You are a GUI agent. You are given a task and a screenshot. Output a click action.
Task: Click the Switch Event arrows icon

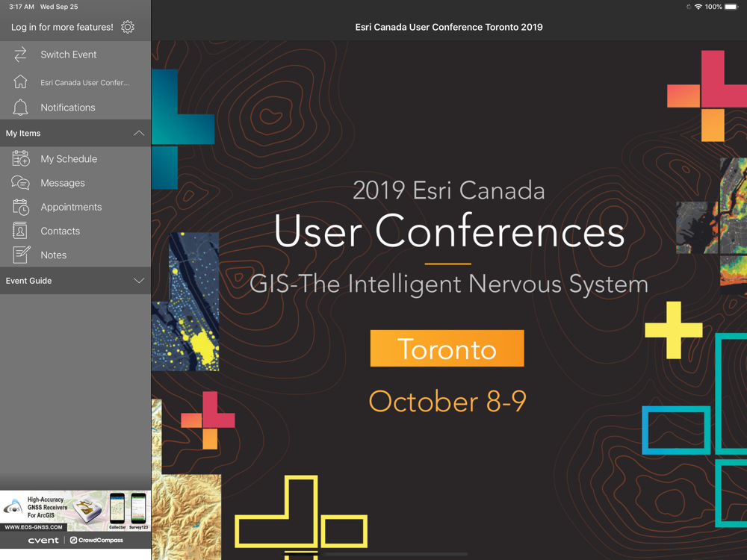coord(20,55)
